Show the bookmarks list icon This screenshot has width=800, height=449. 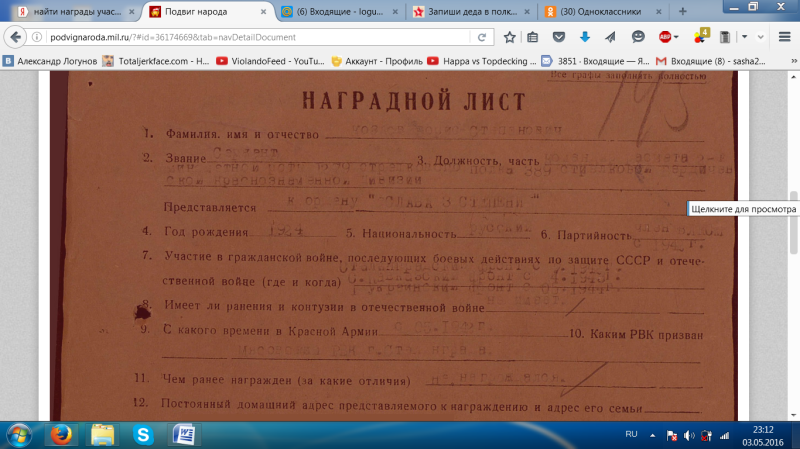[x=534, y=37]
